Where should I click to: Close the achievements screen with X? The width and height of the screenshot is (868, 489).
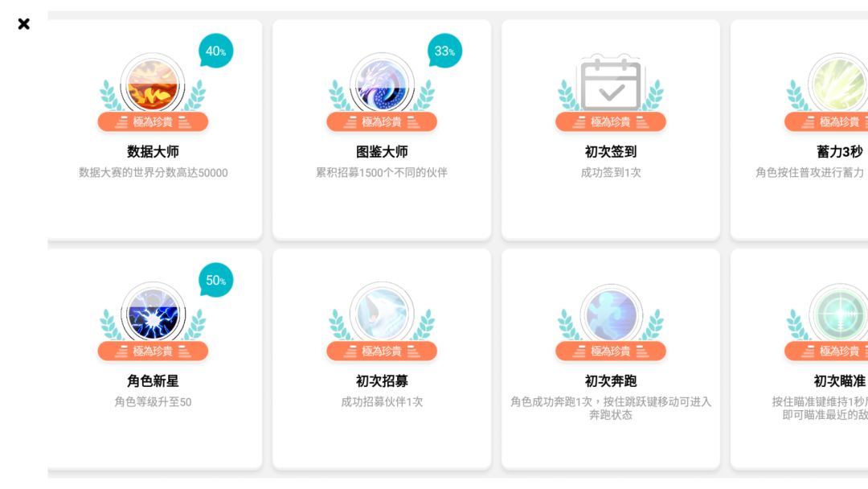point(24,24)
